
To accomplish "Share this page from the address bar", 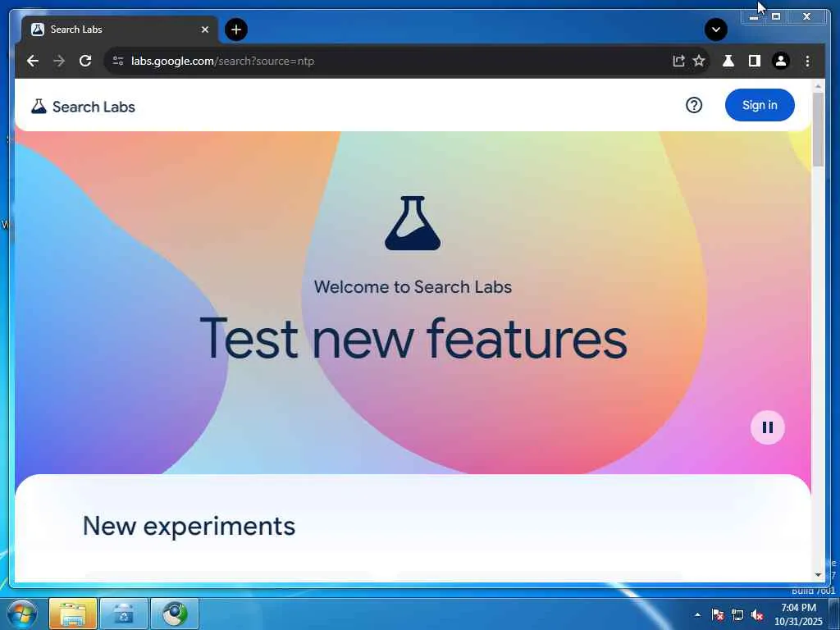I will (678, 61).
